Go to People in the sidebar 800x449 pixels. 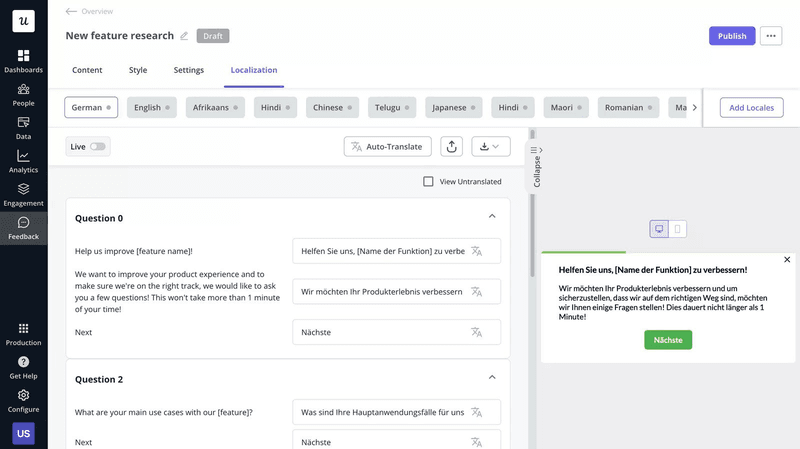click(x=23, y=95)
